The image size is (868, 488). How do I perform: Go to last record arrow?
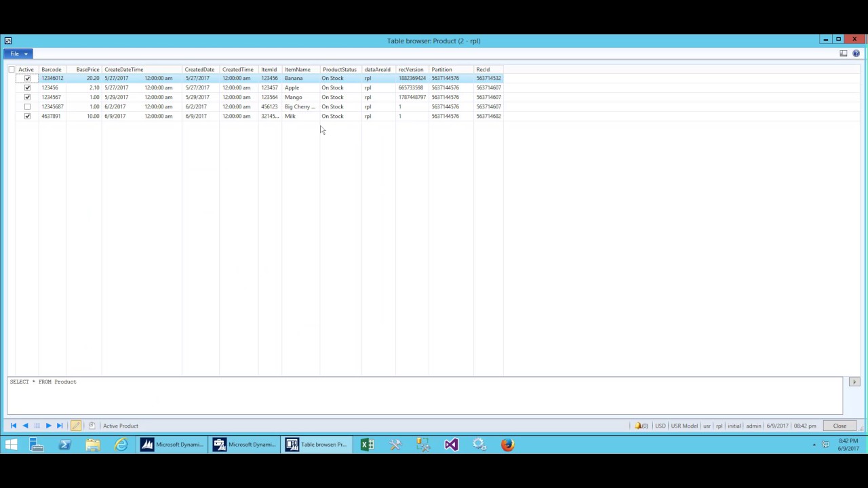(x=60, y=426)
